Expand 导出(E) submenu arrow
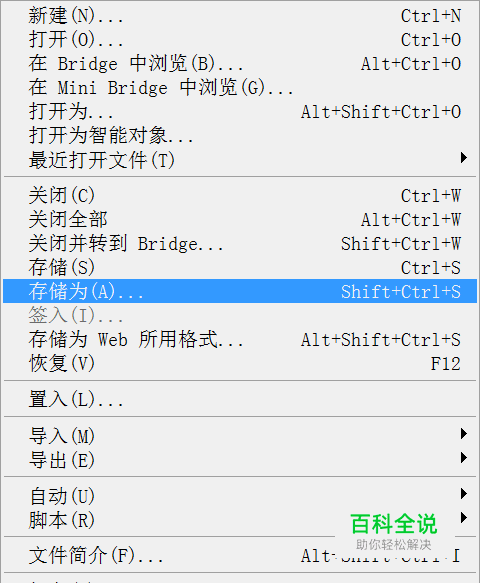 coord(464,458)
